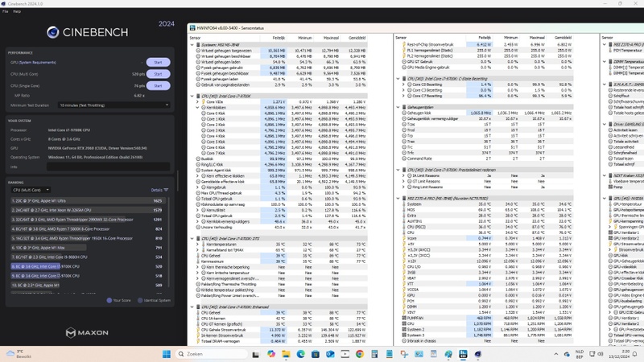The image size is (644, 362).
Task: Collapse the Geheugentijden sensor group
Action: [398, 107]
